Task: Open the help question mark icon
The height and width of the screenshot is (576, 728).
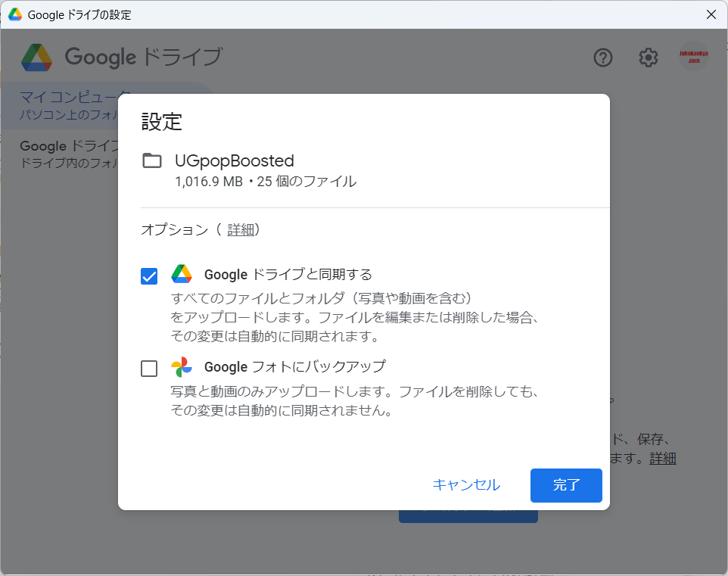Action: (x=602, y=58)
